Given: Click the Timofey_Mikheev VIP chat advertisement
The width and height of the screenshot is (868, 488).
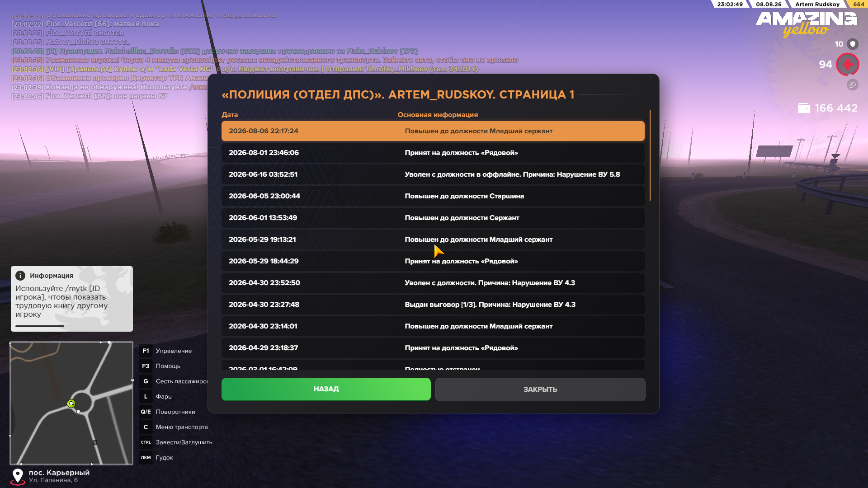Looking at the screenshot, I should pos(245,69).
